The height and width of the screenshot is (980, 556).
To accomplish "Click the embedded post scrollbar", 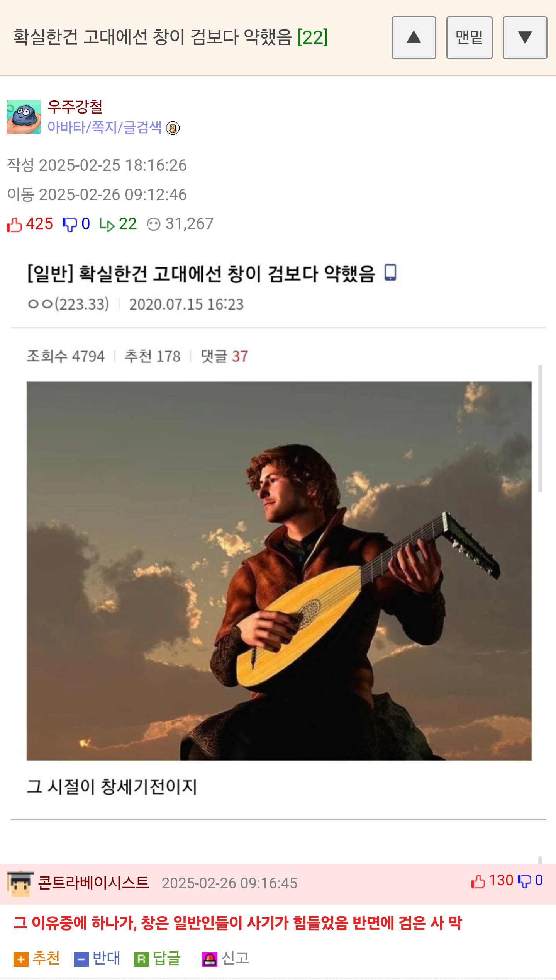I will pos(540,428).
